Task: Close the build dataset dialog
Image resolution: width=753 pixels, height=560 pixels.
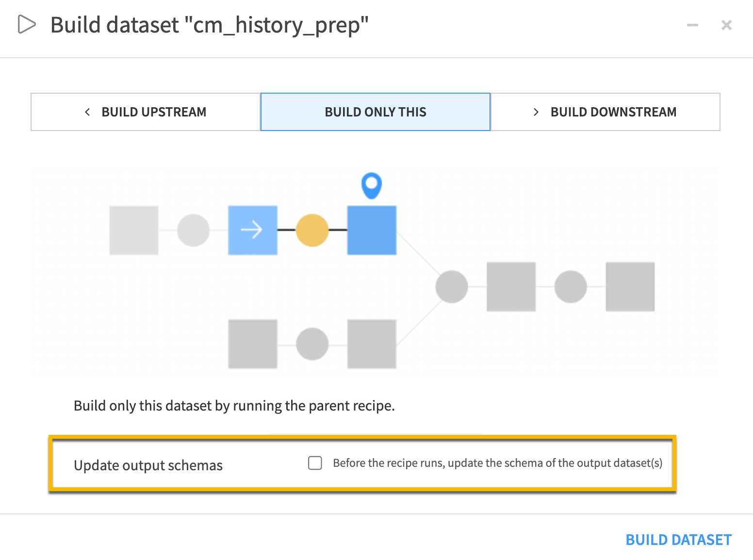Action: tap(726, 25)
